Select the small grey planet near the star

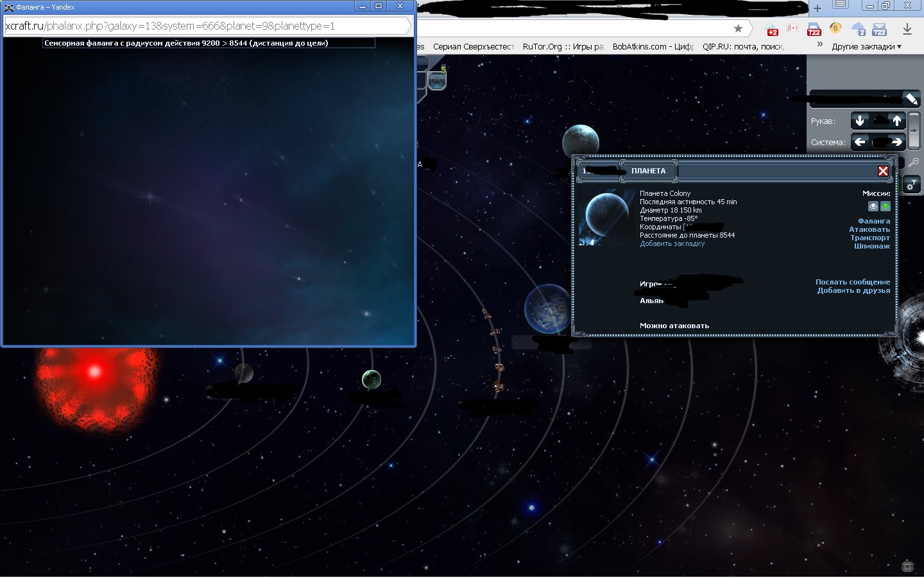pyautogui.click(x=244, y=372)
